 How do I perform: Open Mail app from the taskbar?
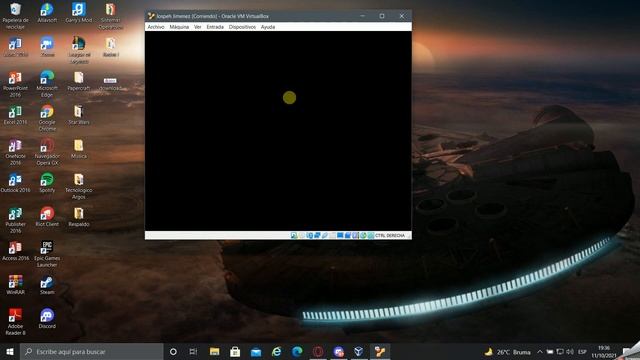tap(256, 351)
